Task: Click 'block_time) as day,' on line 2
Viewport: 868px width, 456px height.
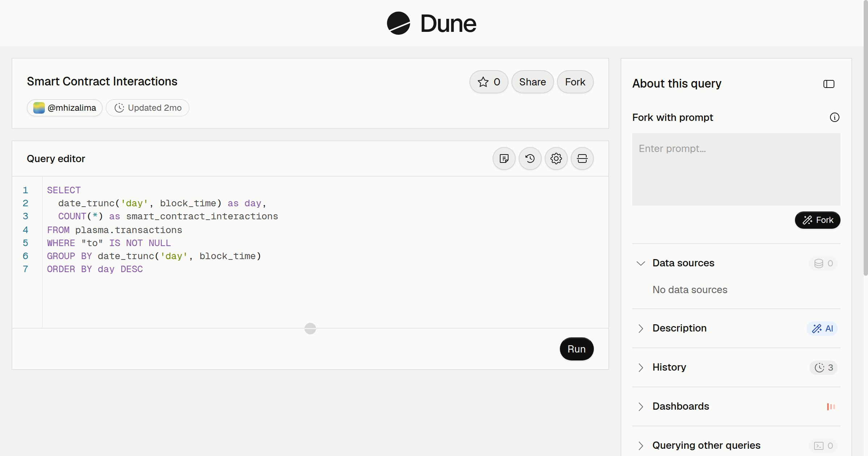Action: click(213, 203)
